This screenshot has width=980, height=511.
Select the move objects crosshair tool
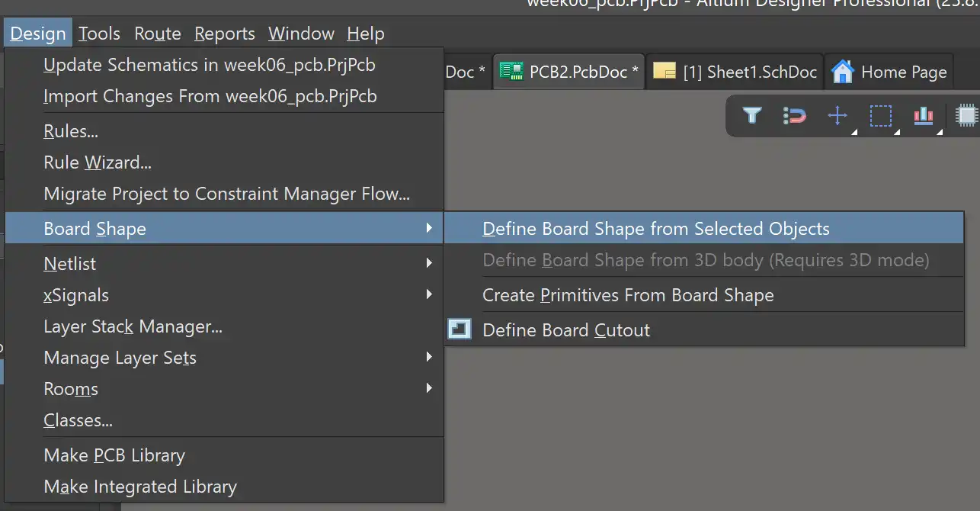837,116
